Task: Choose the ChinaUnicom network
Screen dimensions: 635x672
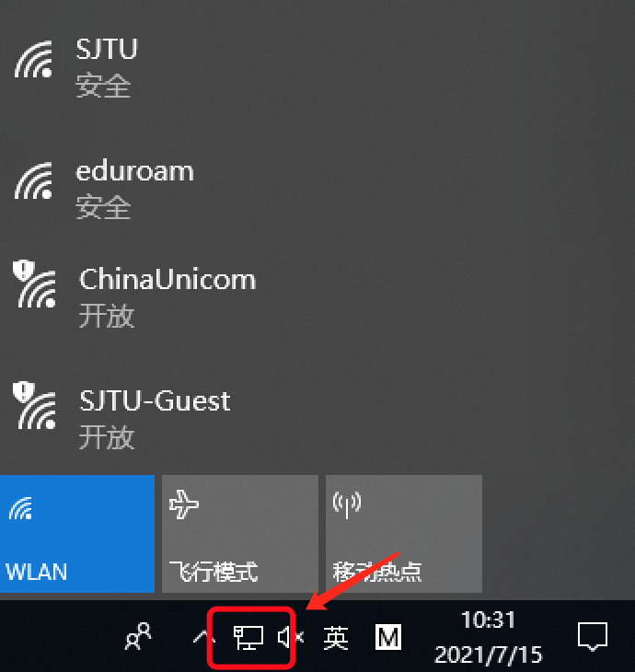Action: (x=317, y=296)
